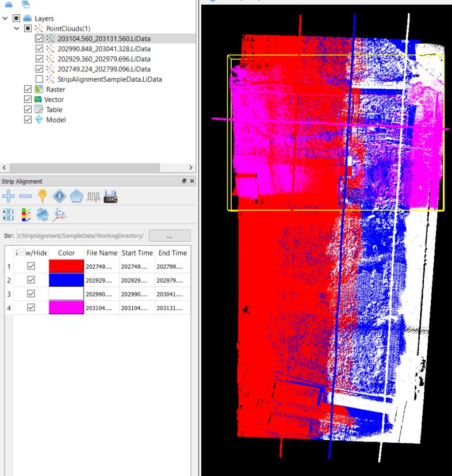Select StripAlignmentSampleData.LiData in the tree

[109, 79]
